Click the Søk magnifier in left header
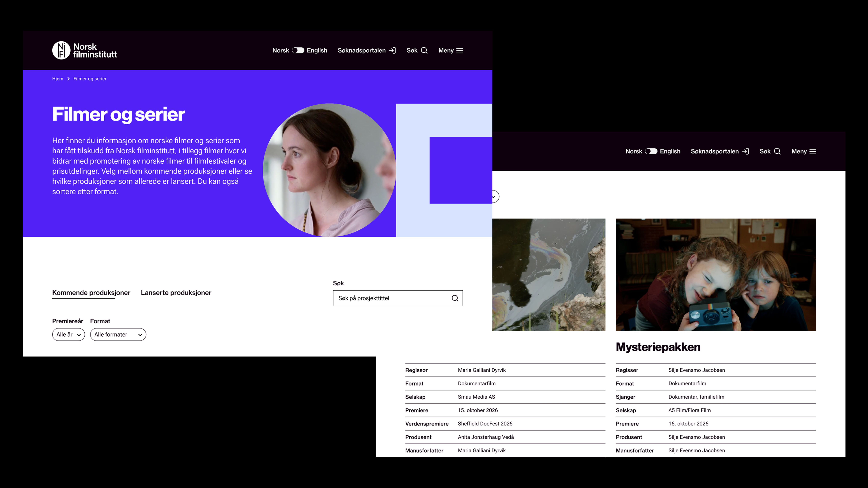Image resolution: width=868 pixels, height=488 pixels. (x=424, y=50)
